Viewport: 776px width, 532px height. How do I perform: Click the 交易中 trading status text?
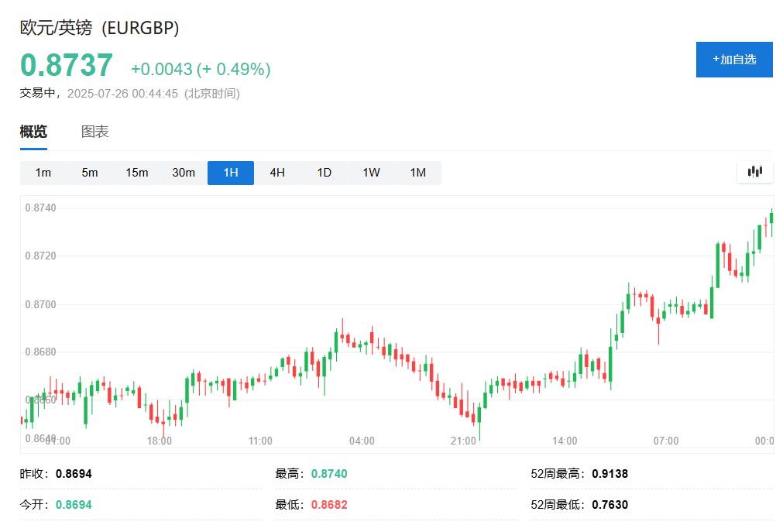pos(38,94)
